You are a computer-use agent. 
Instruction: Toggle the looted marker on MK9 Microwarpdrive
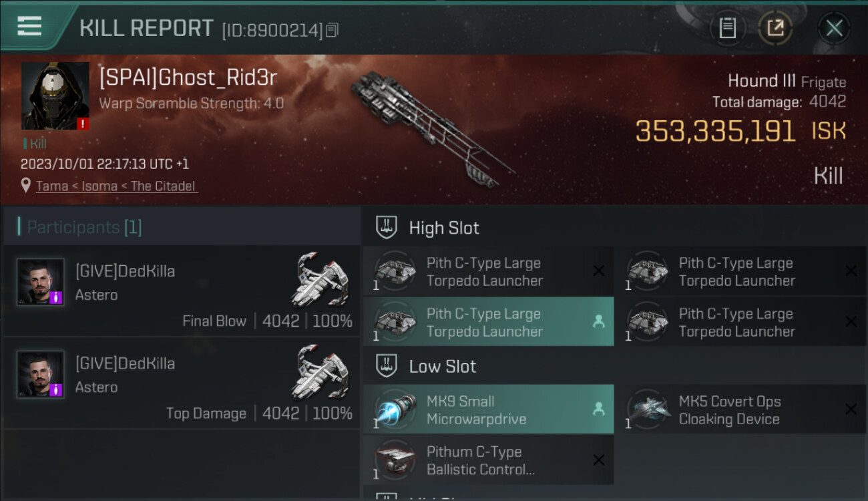[598, 409]
